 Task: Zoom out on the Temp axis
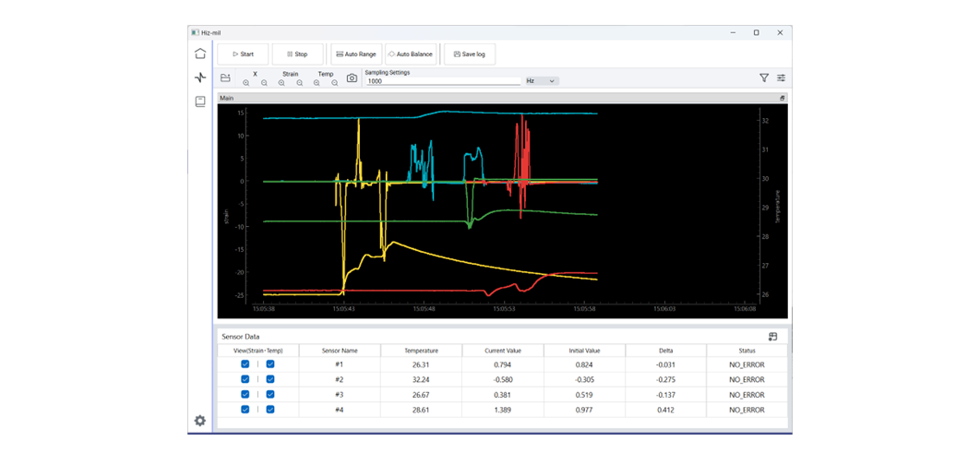[x=334, y=83]
